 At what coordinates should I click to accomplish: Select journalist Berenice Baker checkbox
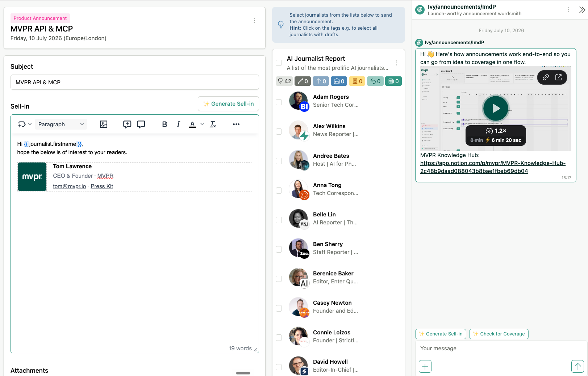(279, 279)
